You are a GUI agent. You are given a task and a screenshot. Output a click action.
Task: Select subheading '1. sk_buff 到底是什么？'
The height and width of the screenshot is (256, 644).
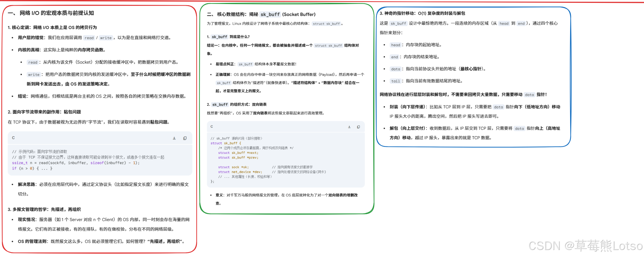(228, 37)
